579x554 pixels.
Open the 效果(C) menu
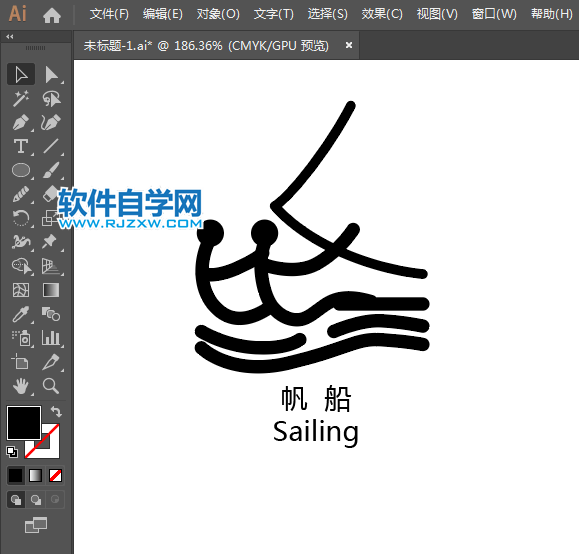[x=382, y=14]
